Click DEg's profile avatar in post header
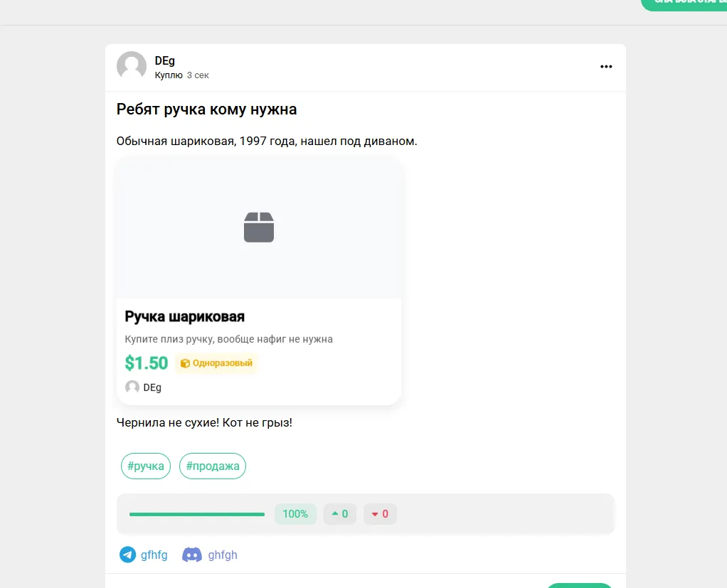This screenshot has width=727, height=588. coord(131,66)
